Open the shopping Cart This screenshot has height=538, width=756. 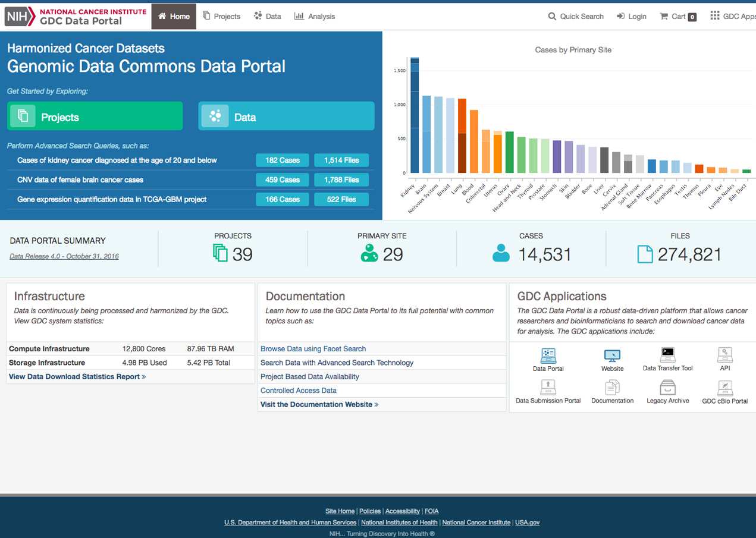pos(678,17)
